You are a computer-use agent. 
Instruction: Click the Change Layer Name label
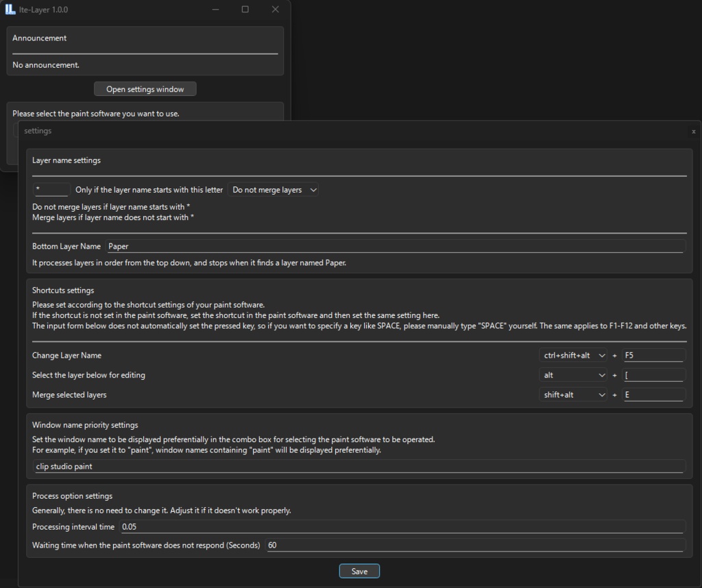point(66,355)
